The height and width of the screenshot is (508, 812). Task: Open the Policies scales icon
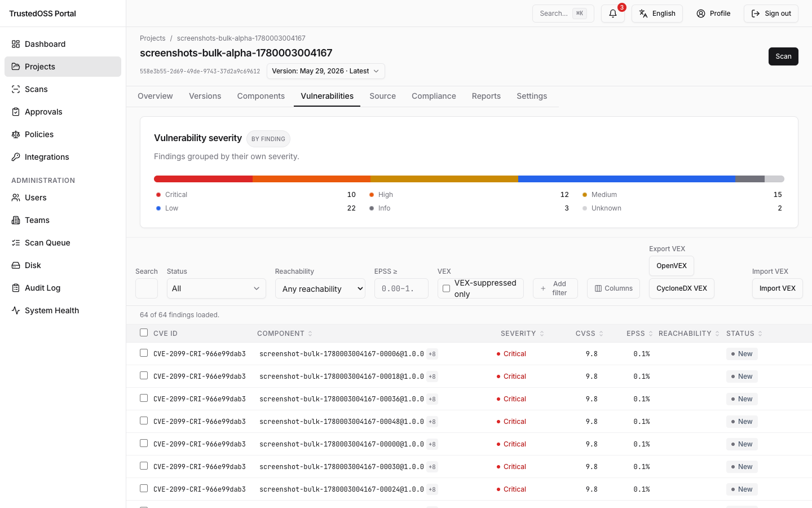click(x=16, y=134)
